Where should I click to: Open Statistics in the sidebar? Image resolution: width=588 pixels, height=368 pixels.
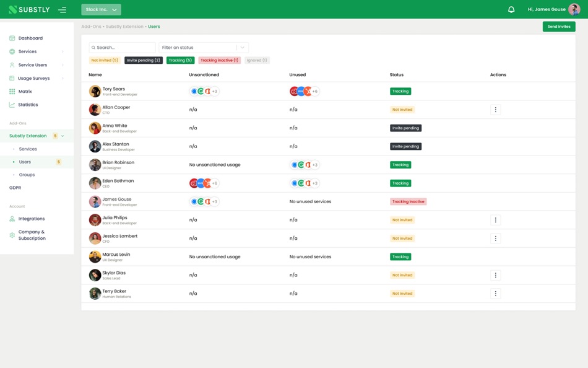click(28, 105)
